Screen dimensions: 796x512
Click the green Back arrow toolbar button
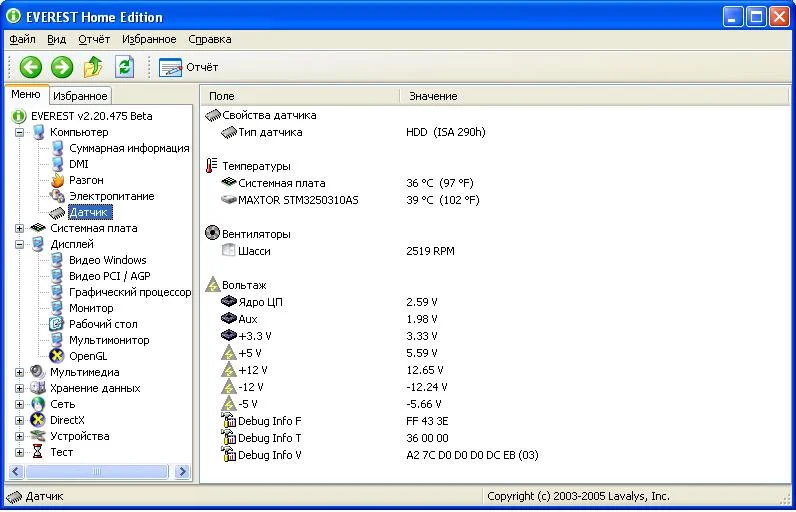click(30, 67)
